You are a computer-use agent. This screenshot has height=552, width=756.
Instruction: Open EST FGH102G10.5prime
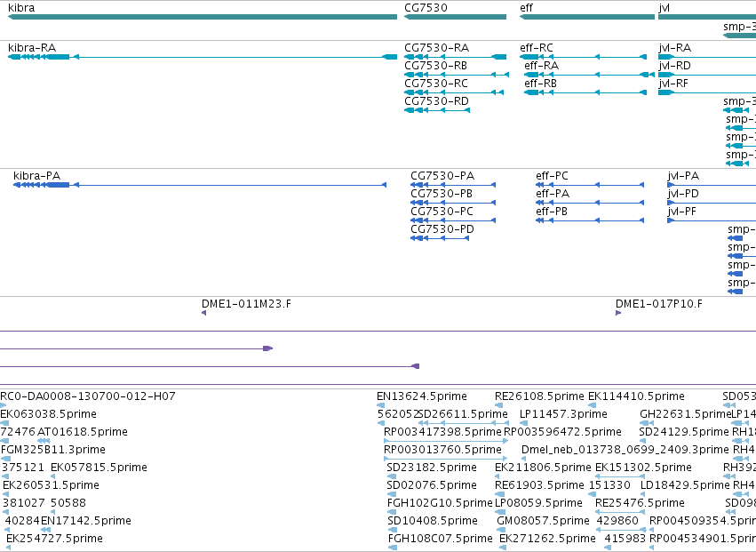(440, 503)
